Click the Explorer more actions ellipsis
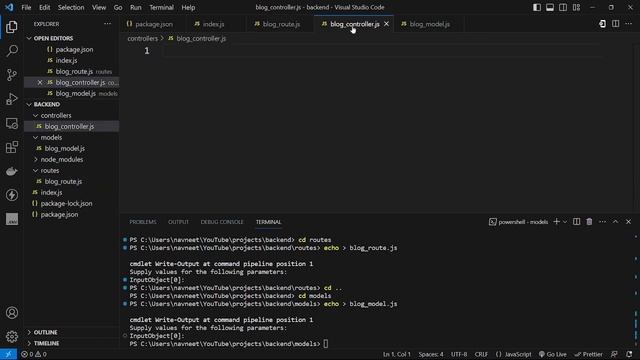640x360 pixels. tap(107, 24)
